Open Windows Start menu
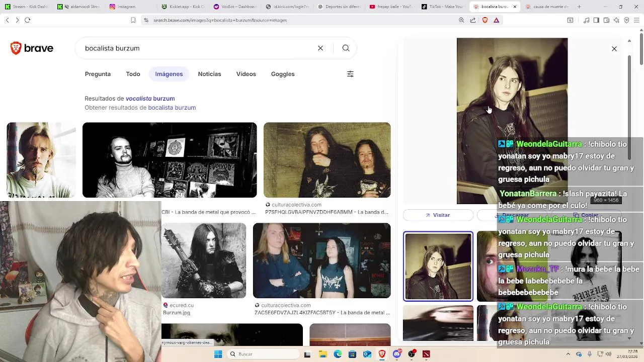Viewport: 644px width, 362px height. [x=218, y=354]
